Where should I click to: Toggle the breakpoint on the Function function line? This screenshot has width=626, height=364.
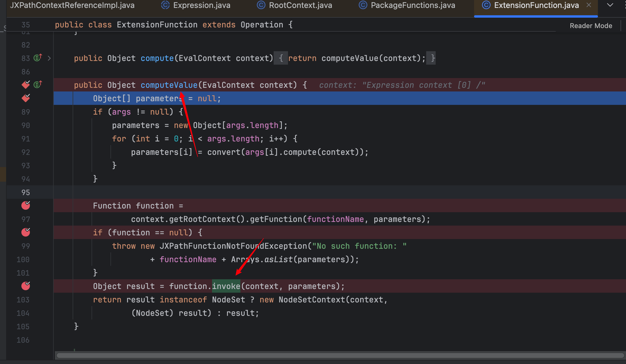click(26, 205)
